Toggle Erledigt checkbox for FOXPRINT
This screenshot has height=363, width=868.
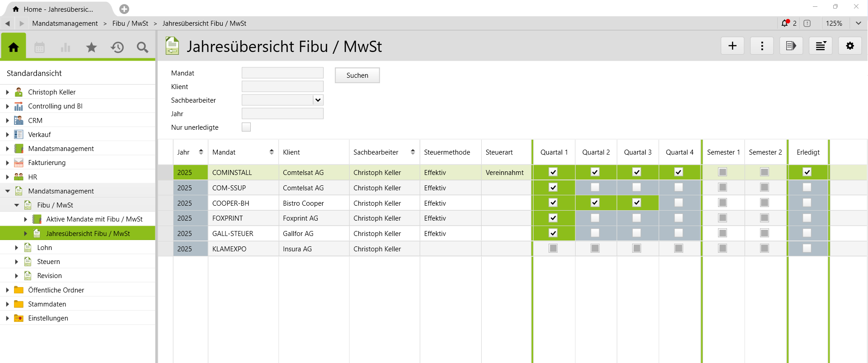tap(807, 218)
